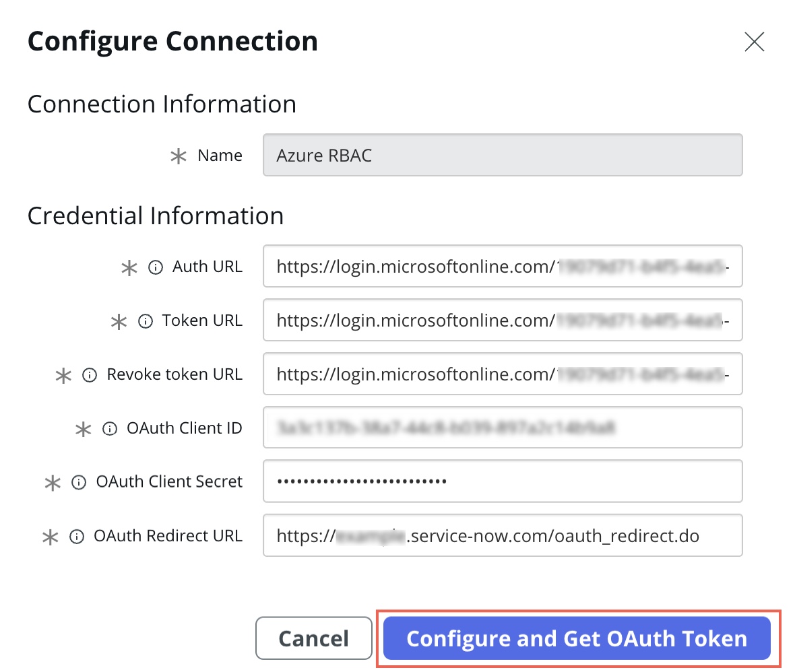Image resolution: width=795 pixels, height=672 pixels.
Task: Close the Configure Connection dialog
Action: point(754,42)
